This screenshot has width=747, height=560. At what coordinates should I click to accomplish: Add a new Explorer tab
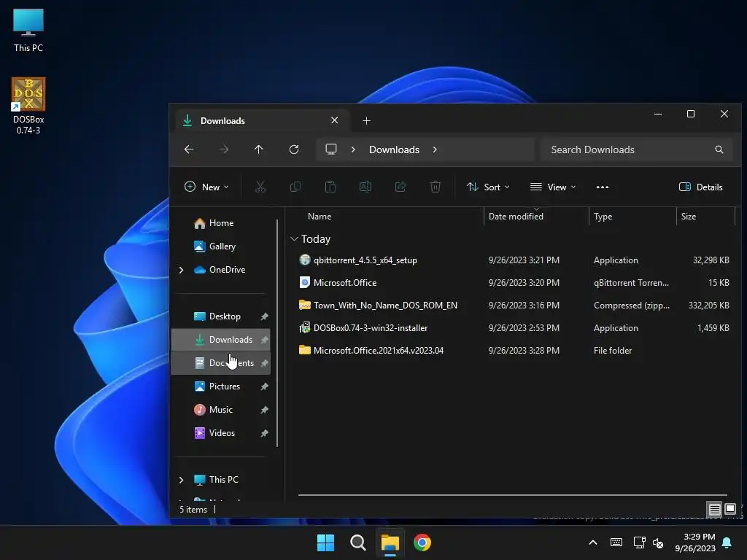click(366, 121)
